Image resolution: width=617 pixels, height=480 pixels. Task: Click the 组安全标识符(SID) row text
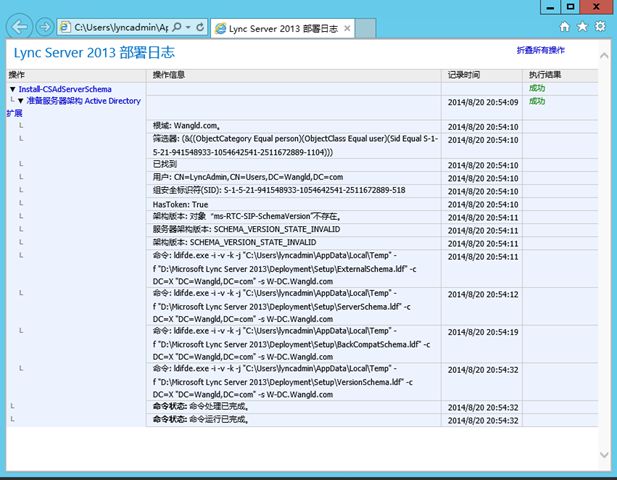279,190
